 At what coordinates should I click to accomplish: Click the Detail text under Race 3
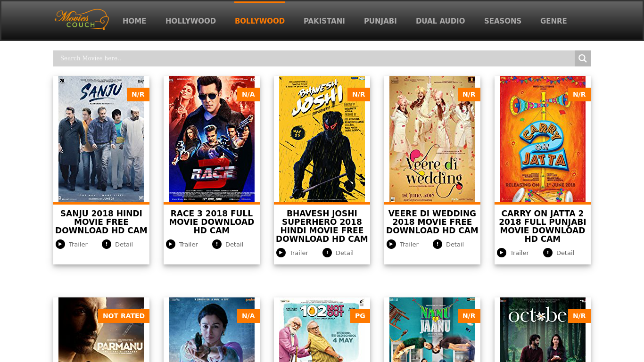click(x=234, y=244)
